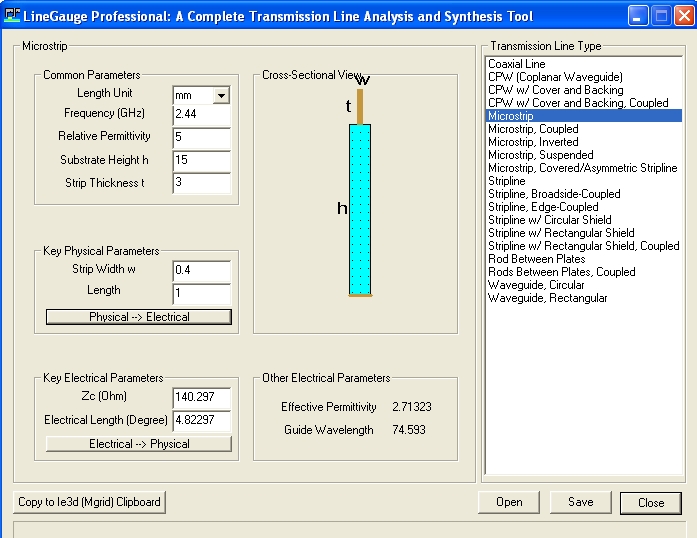
Task: Click the Electrical Length (Degree) input field
Action: pyautogui.click(x=201, y=421)
